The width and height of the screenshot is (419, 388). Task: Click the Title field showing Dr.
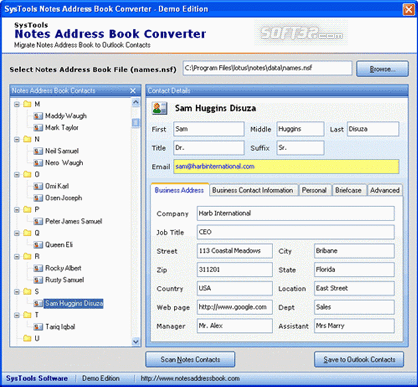209,148
